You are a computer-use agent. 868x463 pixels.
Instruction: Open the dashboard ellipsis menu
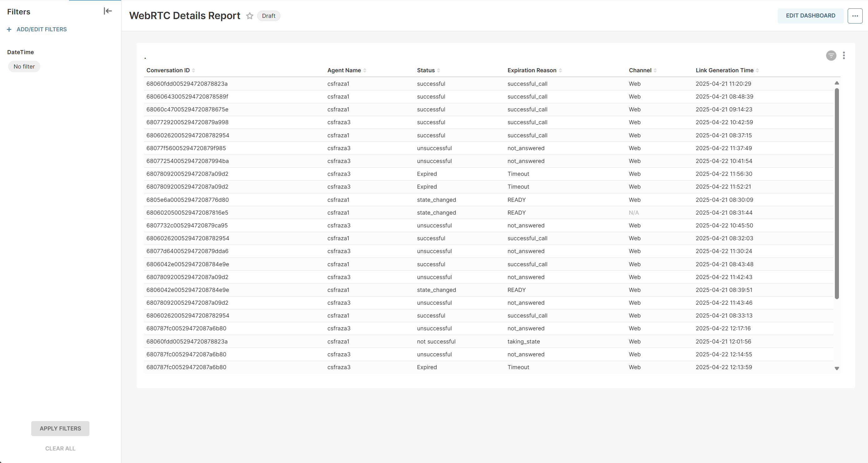coord(855,16)
